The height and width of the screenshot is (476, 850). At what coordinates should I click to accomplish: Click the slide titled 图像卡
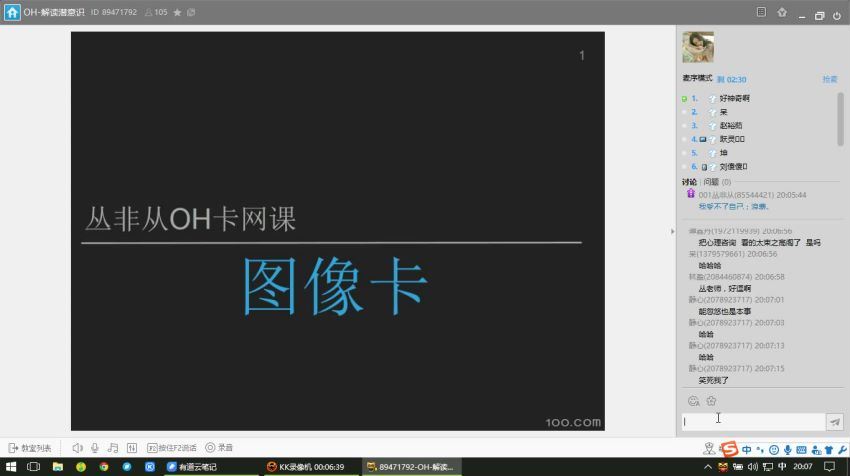pyautogui.click(x=338, y=231)
